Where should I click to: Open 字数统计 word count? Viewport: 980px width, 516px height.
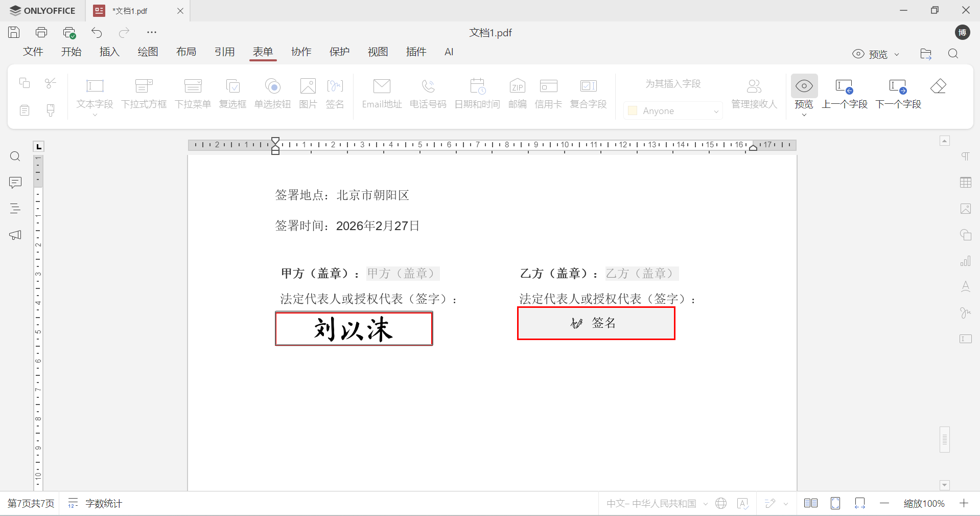(104, 503)
